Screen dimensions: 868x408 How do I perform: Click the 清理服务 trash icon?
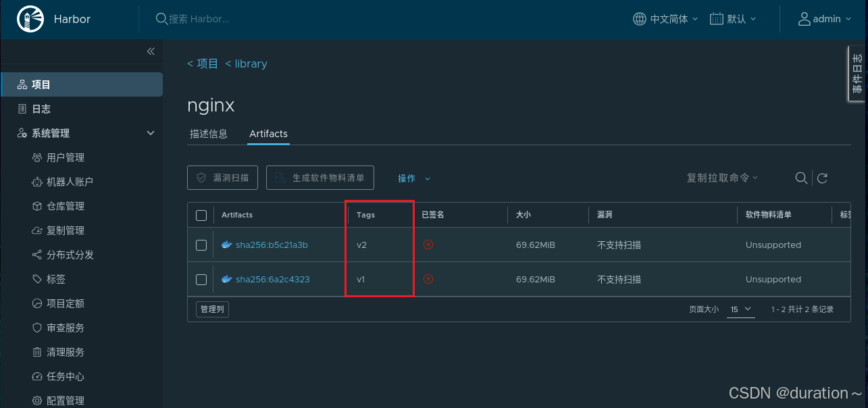click(37, 352)
